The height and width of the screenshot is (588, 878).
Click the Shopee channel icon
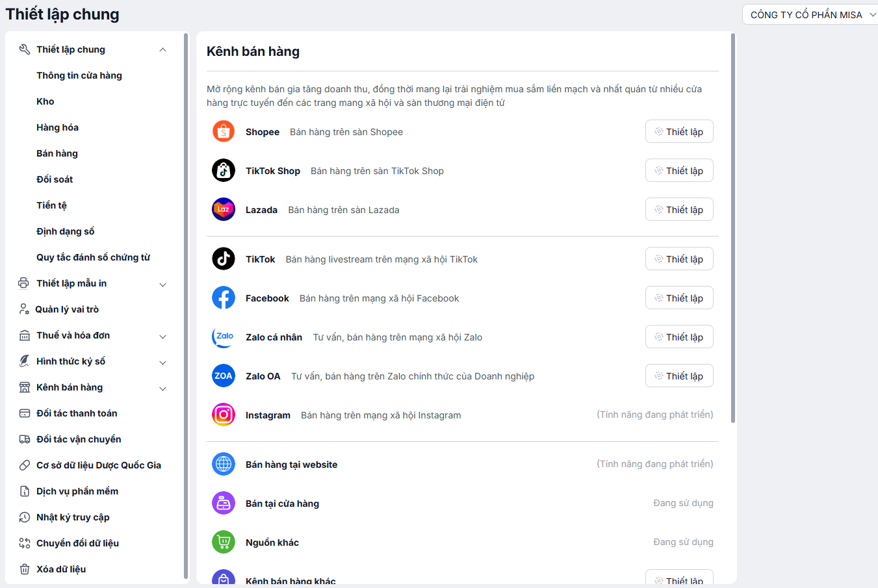pyautogui.click(x=224, y=131)
